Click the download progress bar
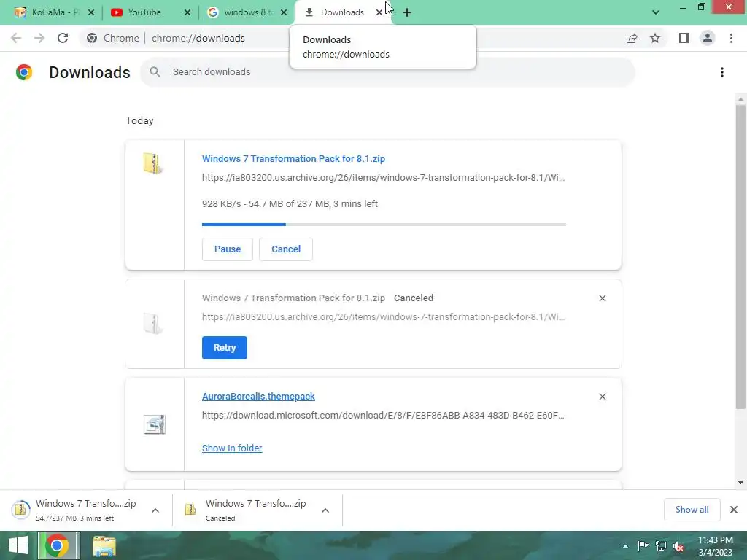This screenshot has width=747, height=560. (x=384, y=225)
